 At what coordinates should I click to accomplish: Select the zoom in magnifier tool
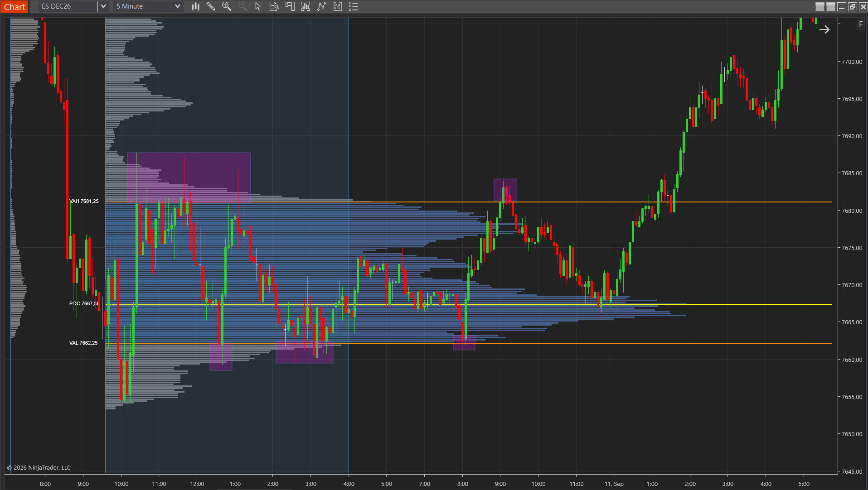coord(227,6)
